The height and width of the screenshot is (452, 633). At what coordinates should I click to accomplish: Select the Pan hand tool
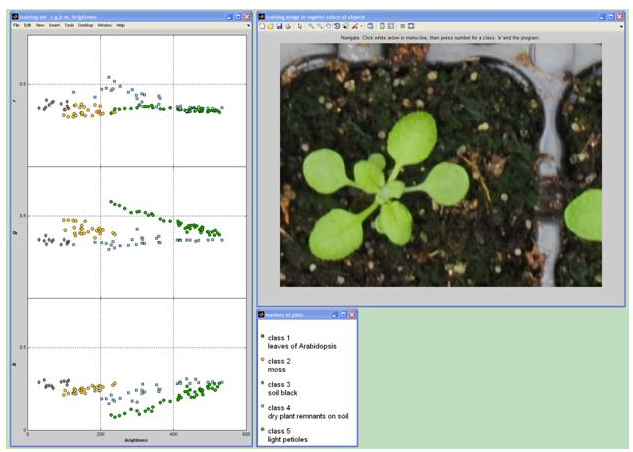coord(329,26)
